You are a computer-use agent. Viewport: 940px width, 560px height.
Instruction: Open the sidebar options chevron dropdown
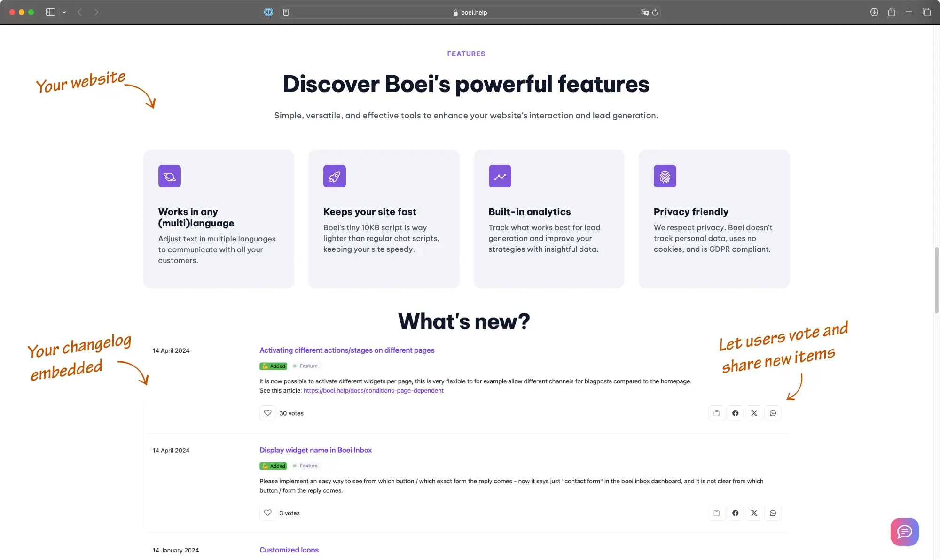pos(64,12)
